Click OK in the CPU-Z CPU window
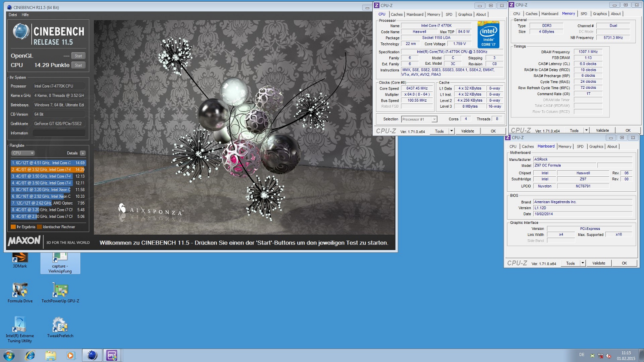This screenshot has height=362, width=644. [493, 131]
